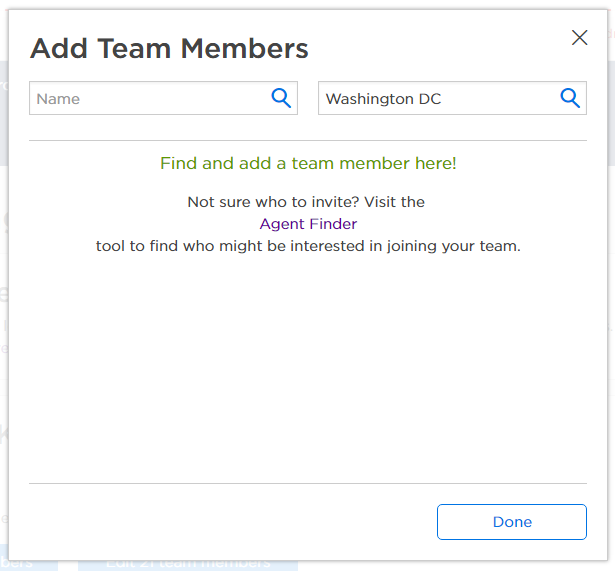The image size is (615, 571).
Task: Focus the Name search input field
Action: (x=150, y=99)
